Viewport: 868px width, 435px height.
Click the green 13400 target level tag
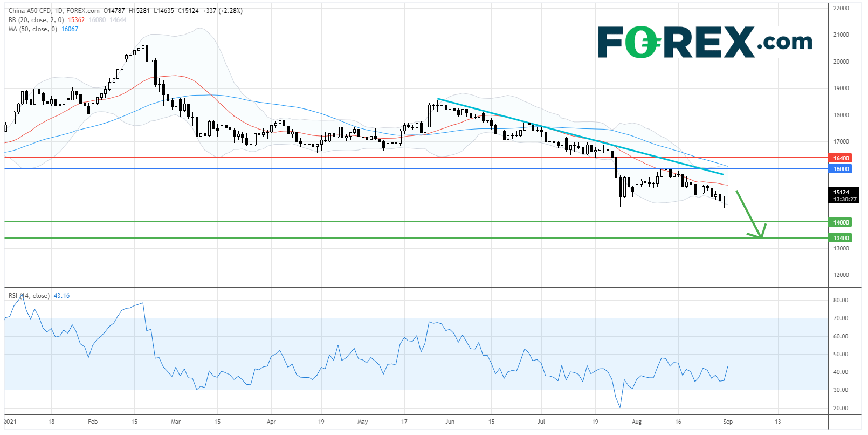[841, 238]
